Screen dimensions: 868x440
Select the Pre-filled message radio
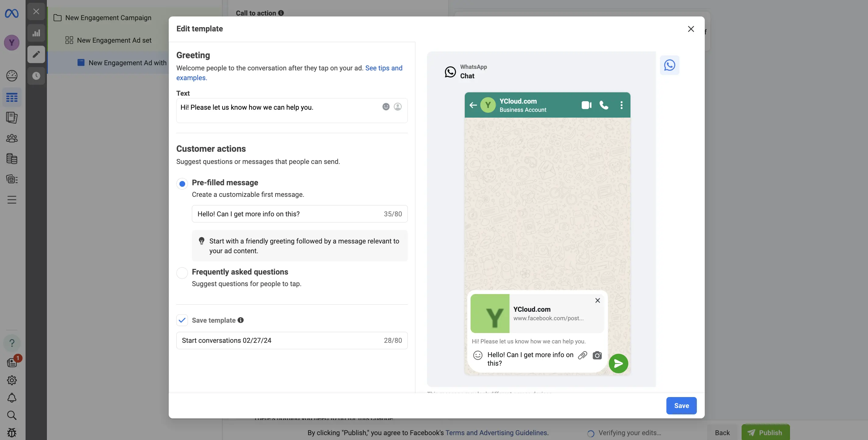[x=182, y=184]
